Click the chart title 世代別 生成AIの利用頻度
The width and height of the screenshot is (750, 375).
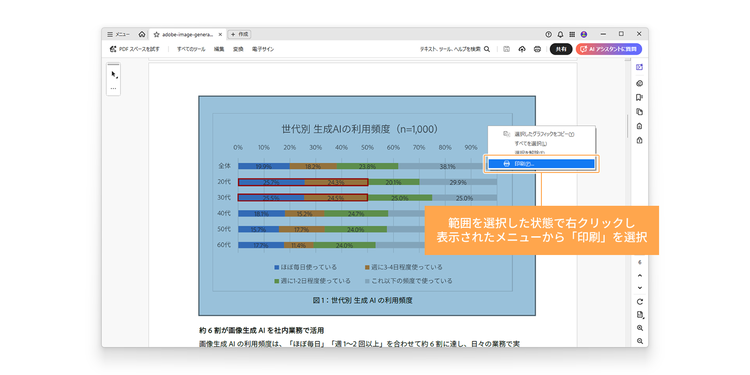(x=359, y=129)
